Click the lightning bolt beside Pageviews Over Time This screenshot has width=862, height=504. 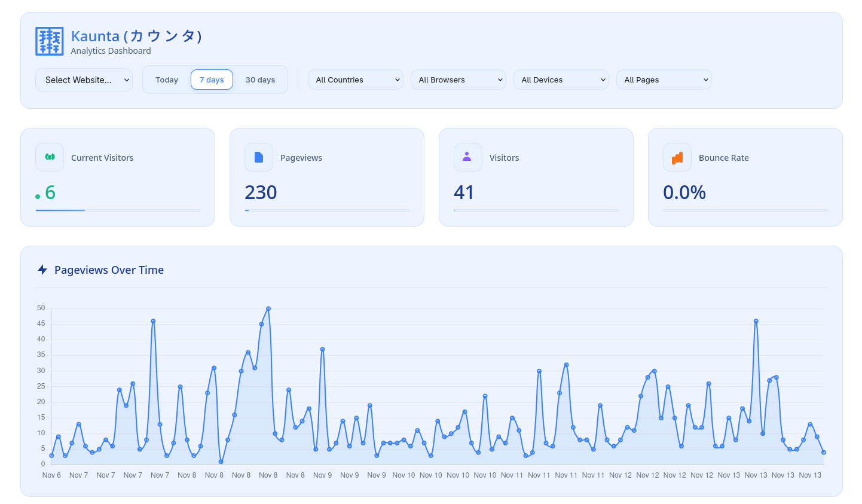pos(42,270)
